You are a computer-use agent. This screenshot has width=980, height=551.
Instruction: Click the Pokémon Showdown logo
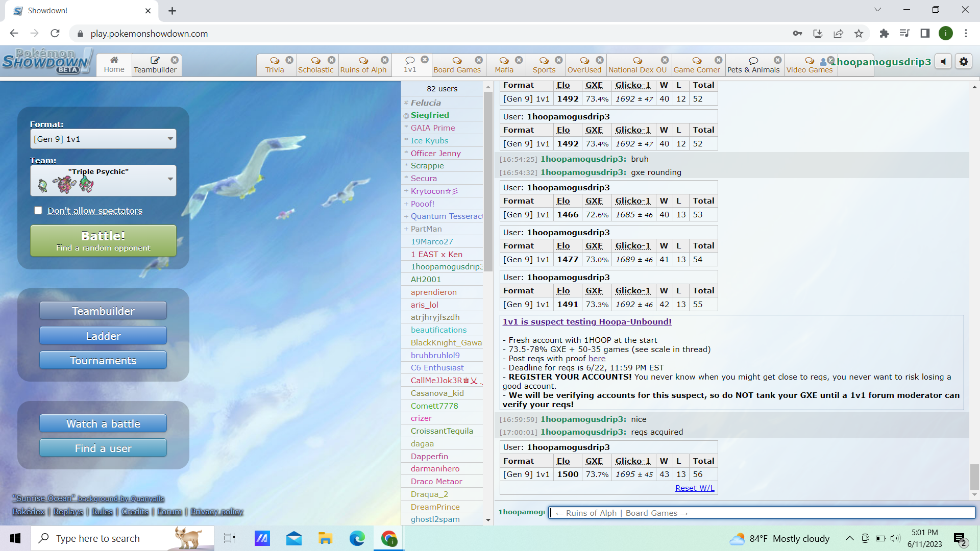tap(47, 61)
